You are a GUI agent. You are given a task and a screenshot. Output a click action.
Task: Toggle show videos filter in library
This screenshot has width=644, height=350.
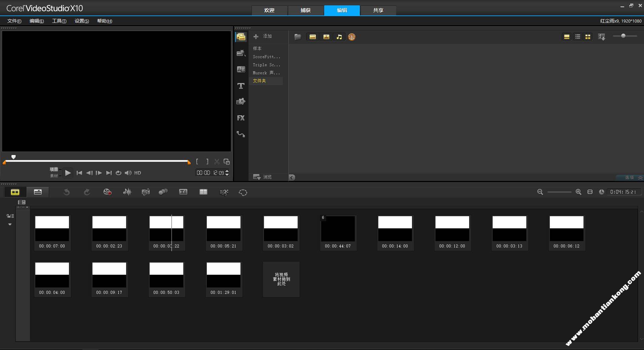313,37
